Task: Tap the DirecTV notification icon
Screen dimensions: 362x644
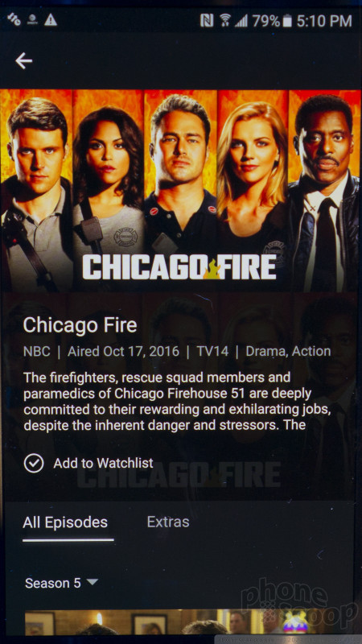Action: tap(33, 19)
